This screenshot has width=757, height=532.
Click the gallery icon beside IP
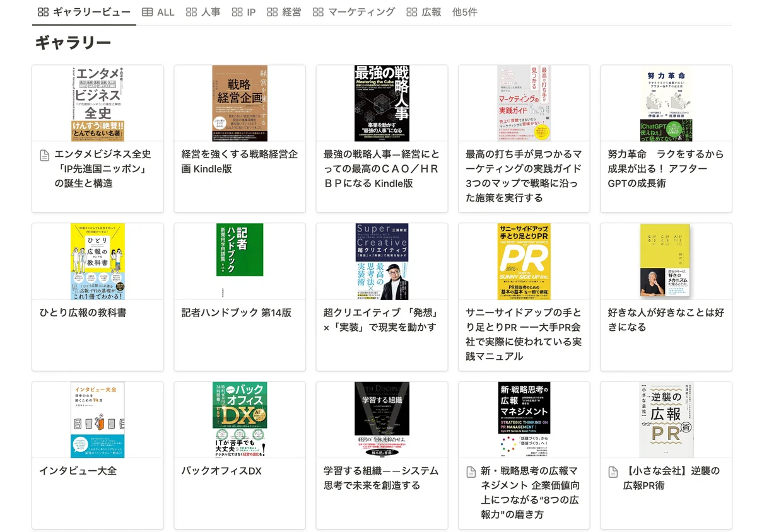[x=237, y=12]
